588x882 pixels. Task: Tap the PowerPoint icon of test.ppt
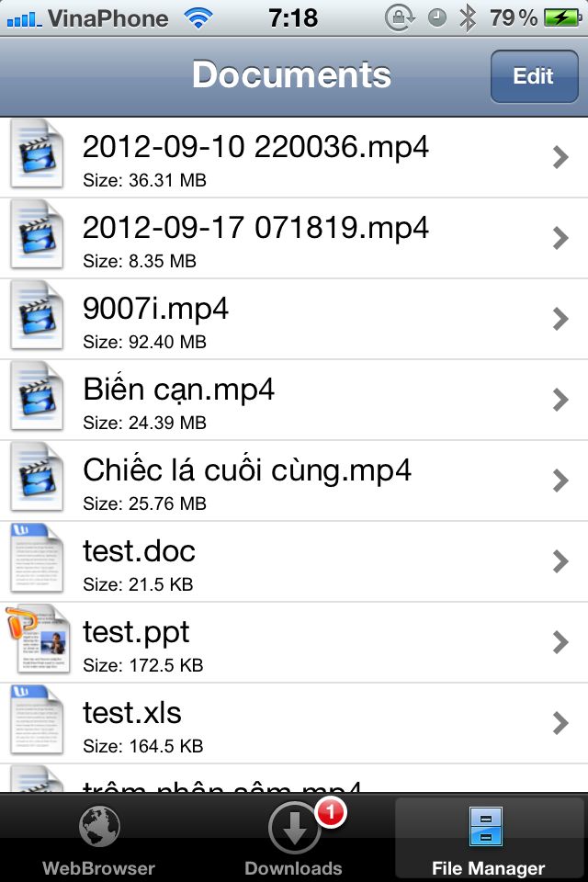[38, 639]
